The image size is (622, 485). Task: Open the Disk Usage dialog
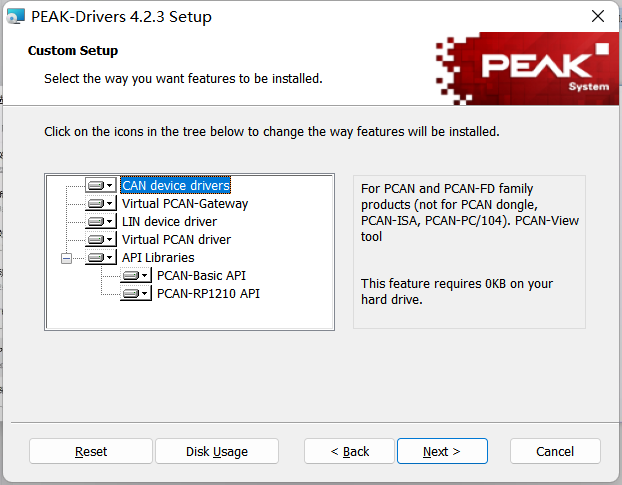tap(217, 451)
